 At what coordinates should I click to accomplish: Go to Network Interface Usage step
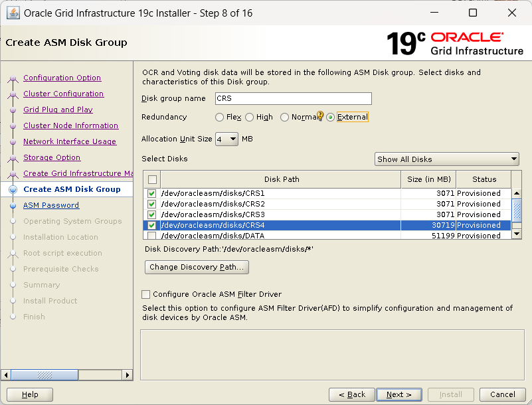70,141
